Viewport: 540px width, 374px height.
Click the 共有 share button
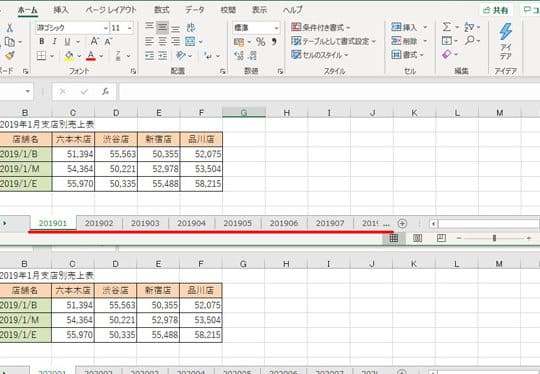[496, 10]
